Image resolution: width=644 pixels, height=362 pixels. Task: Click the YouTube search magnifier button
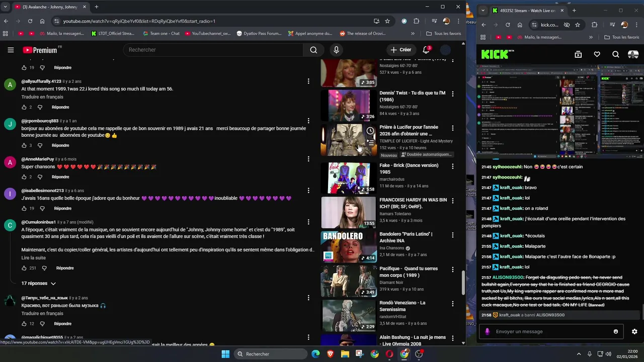click(313, 50)
